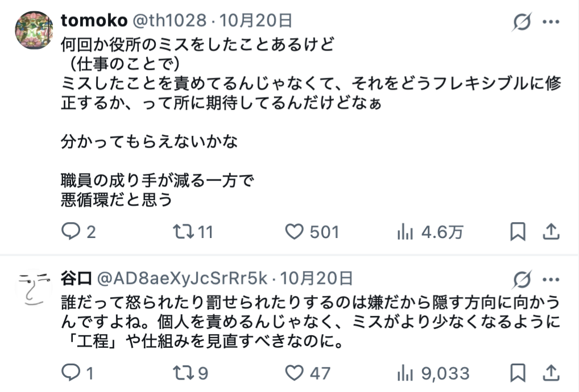Image resolution: width=579 pixels, height=392 pixels.
Task: Reply to tomoko's post
Action: [69, 232]
